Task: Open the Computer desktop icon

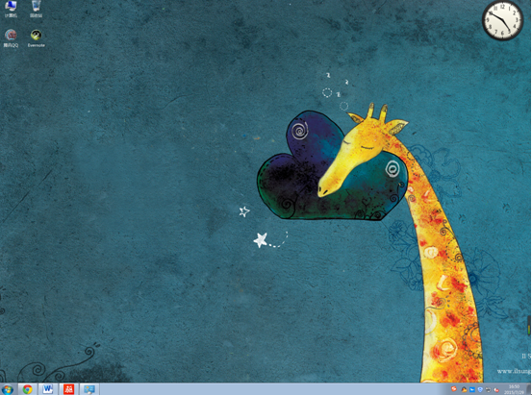Action: (11, 10)
